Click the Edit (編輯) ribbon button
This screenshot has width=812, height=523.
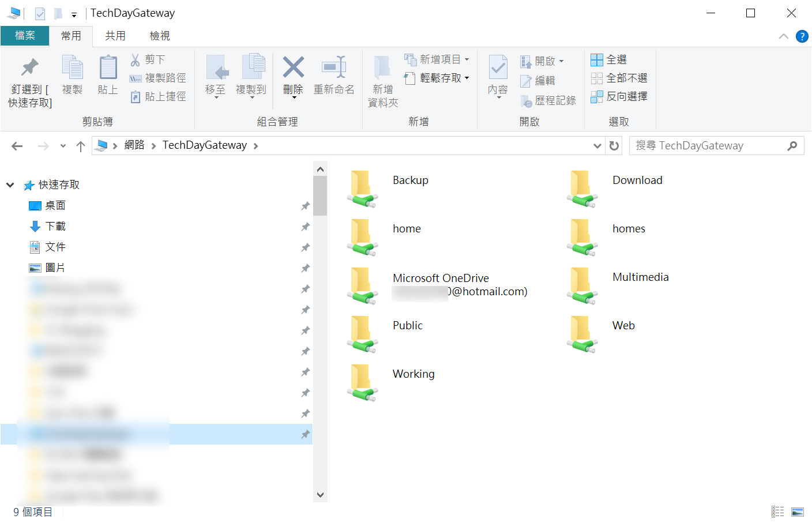[537, 81]
